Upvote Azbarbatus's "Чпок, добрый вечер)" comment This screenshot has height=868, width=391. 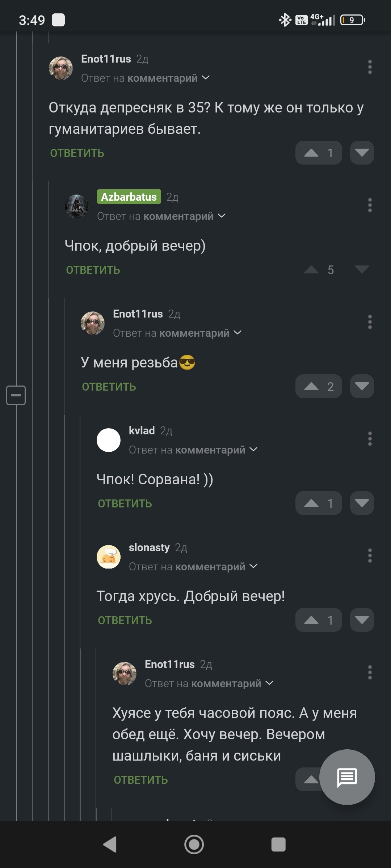coord(311,270)
